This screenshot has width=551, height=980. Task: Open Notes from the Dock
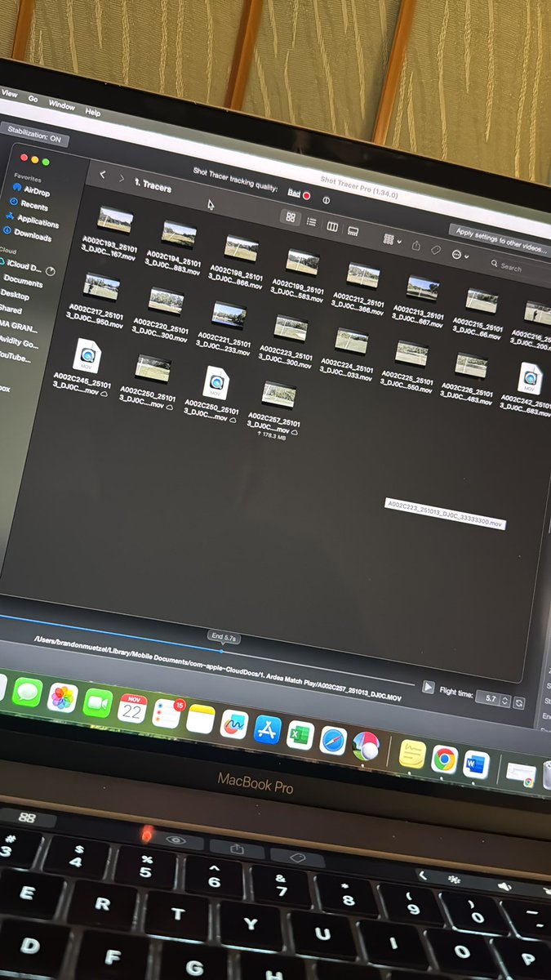200,719
